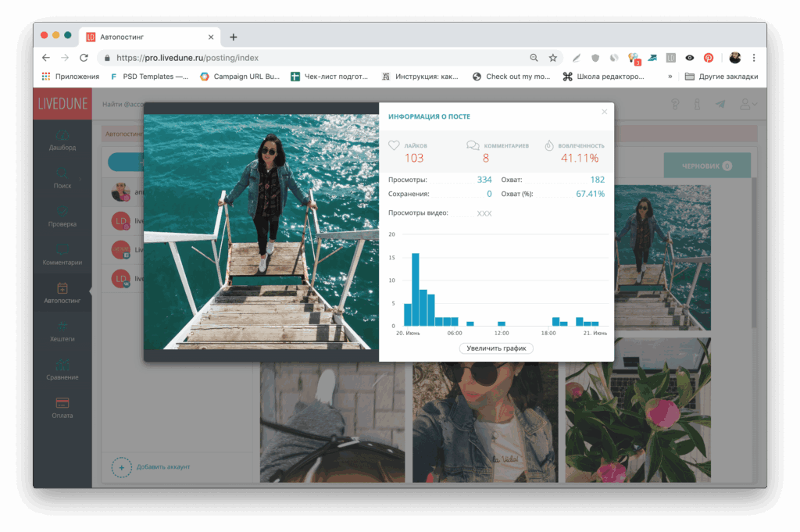Image resolution: width=800 pixels, height=532 pixels.
Task: Bookmark page with the star icon
Action: pos(553,58)
